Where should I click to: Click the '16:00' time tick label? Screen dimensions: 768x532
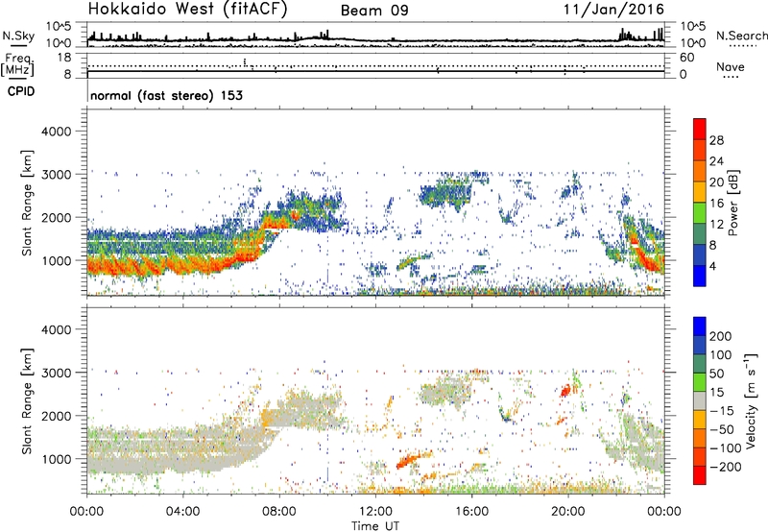pyautogui.click(x=472, y=512)
